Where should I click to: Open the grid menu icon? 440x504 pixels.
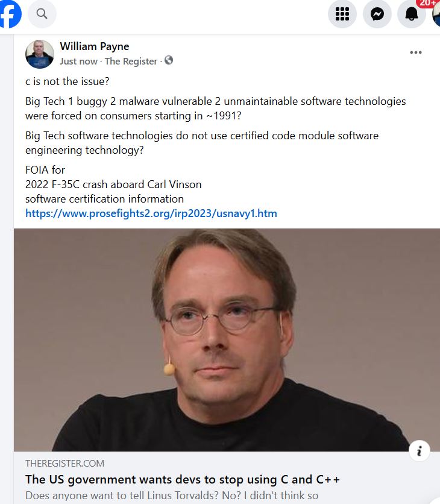tap(342, 14)
